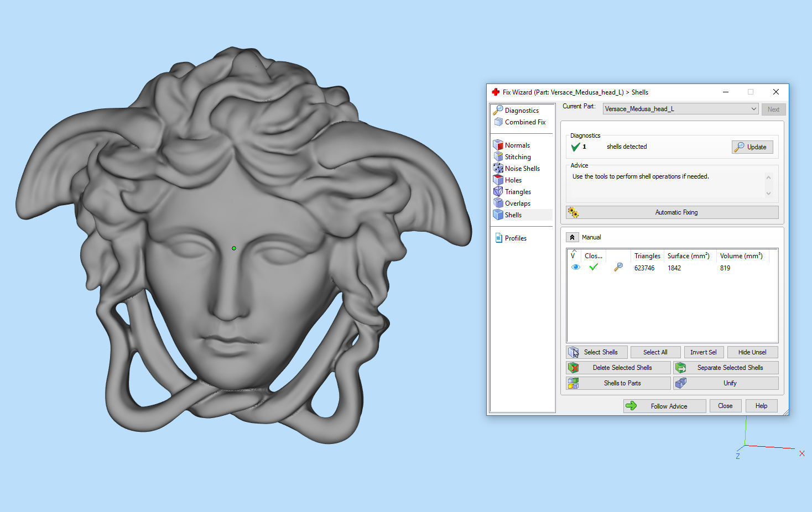
Task: Click the green closed checkmark in shell row
Action: point(594,267)
